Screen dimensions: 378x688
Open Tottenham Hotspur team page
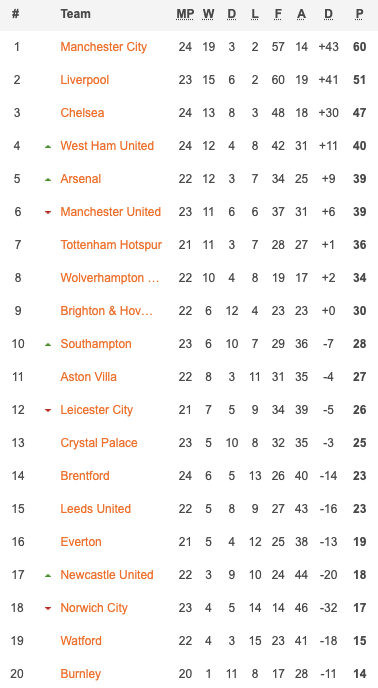pos(111,245)
